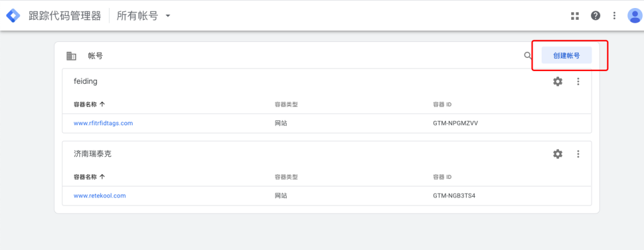
Task: Open www.rfitrfidtags.com container link
Action: click(103, 123)
